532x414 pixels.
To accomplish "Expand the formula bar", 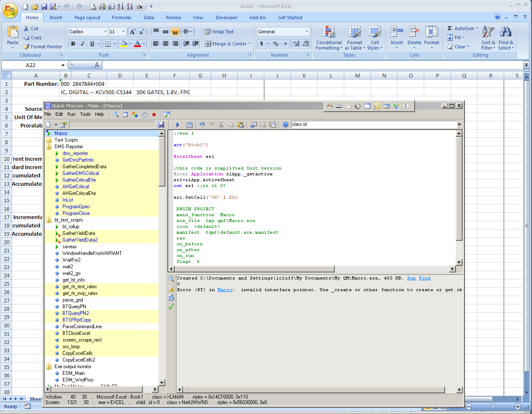I will pyautogui.click(x=526, y=65).
